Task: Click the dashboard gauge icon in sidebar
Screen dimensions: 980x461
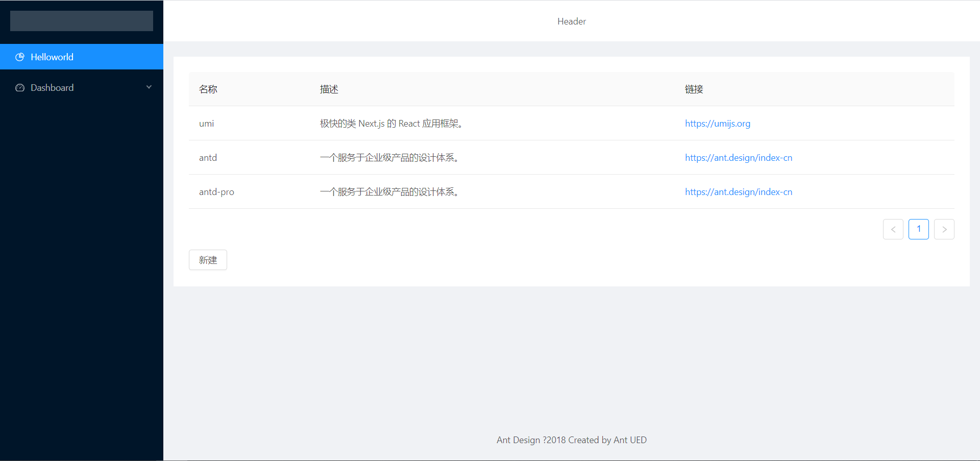Action: coord(20,87)
